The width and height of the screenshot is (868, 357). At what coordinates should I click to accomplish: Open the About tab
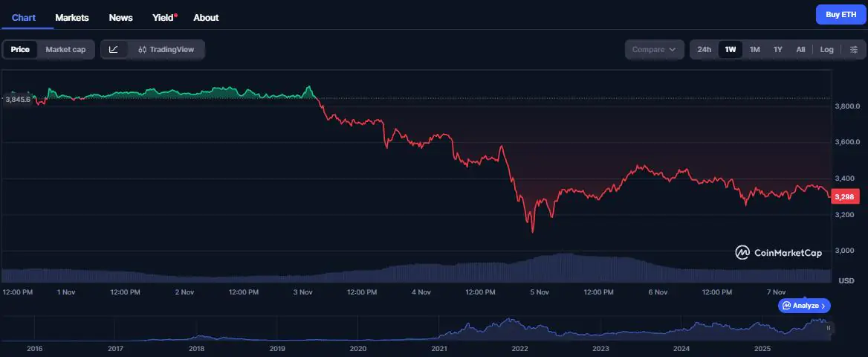206,17
